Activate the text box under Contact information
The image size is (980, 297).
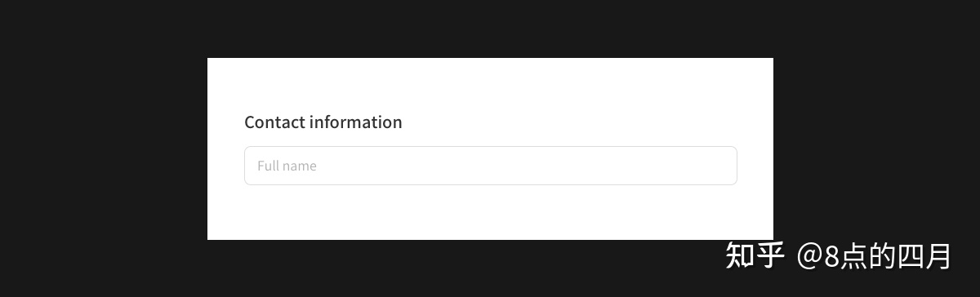(490, 166)
